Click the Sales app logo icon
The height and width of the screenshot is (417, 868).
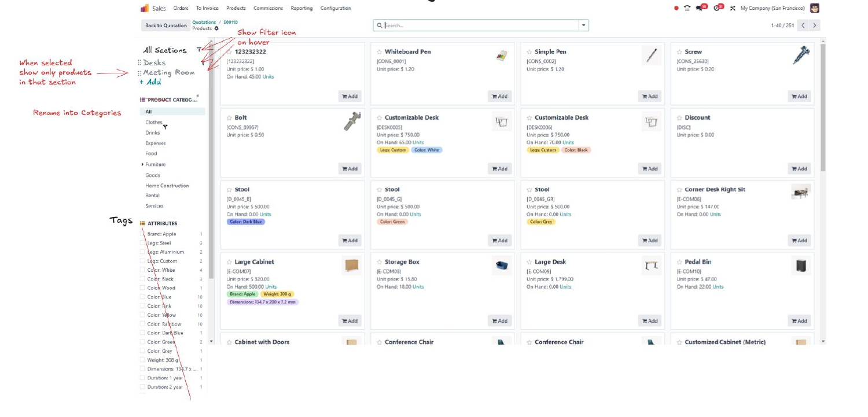pyautogui.click(x=144, y=8)
